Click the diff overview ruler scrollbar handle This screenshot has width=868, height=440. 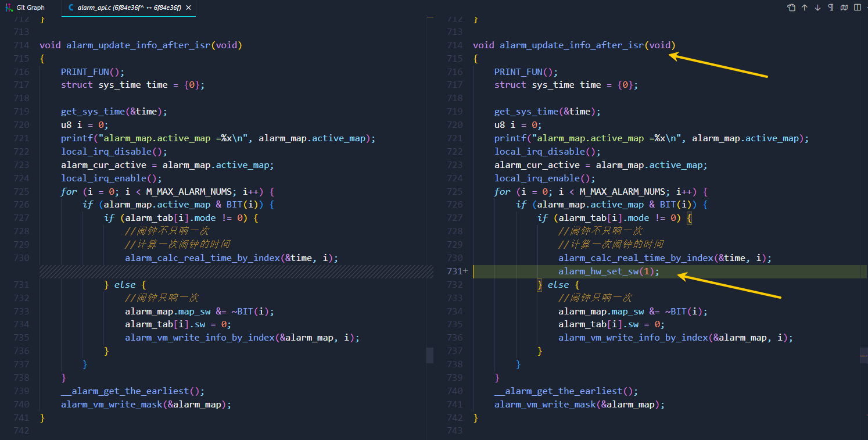point(430,356)
